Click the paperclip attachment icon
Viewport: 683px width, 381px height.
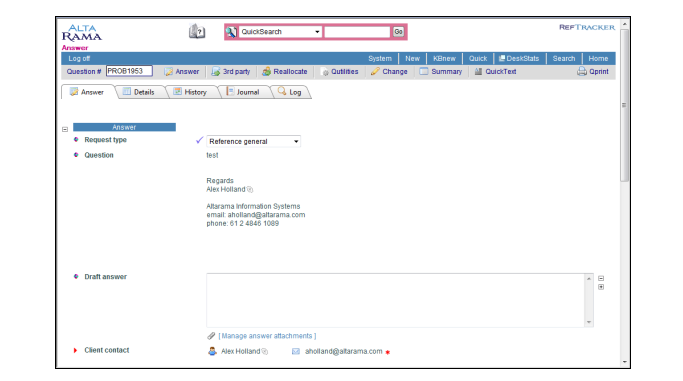pyautogui.click(x=211, y=336)
